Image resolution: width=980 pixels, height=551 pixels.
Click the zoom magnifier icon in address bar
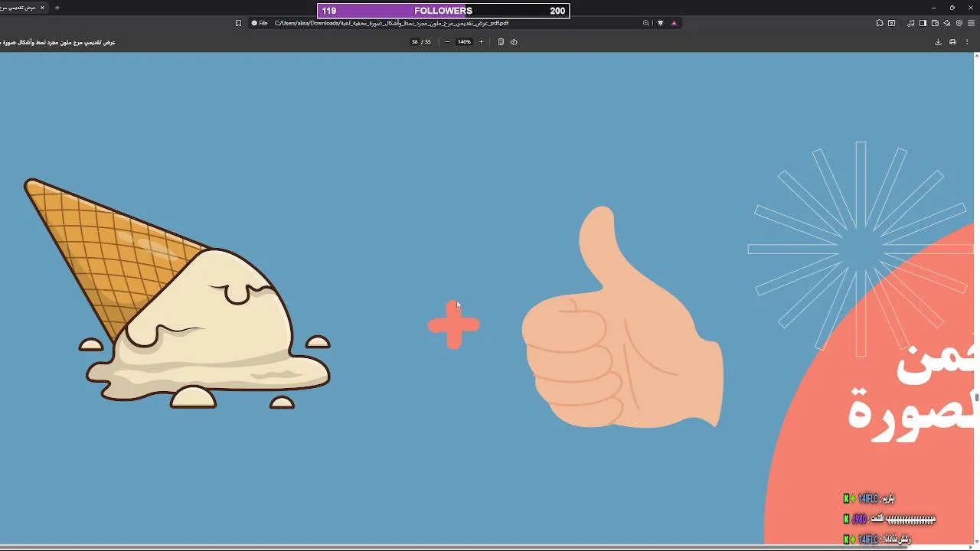[646, 23]
